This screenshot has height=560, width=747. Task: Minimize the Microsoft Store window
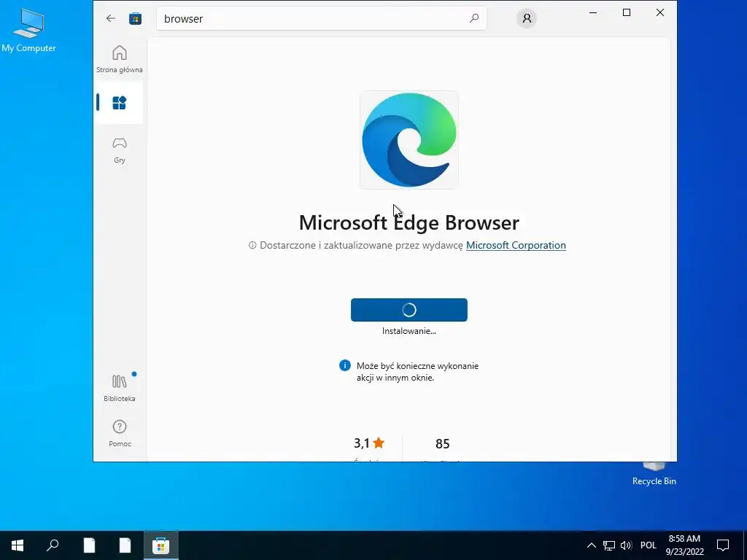tap(593, 13)
